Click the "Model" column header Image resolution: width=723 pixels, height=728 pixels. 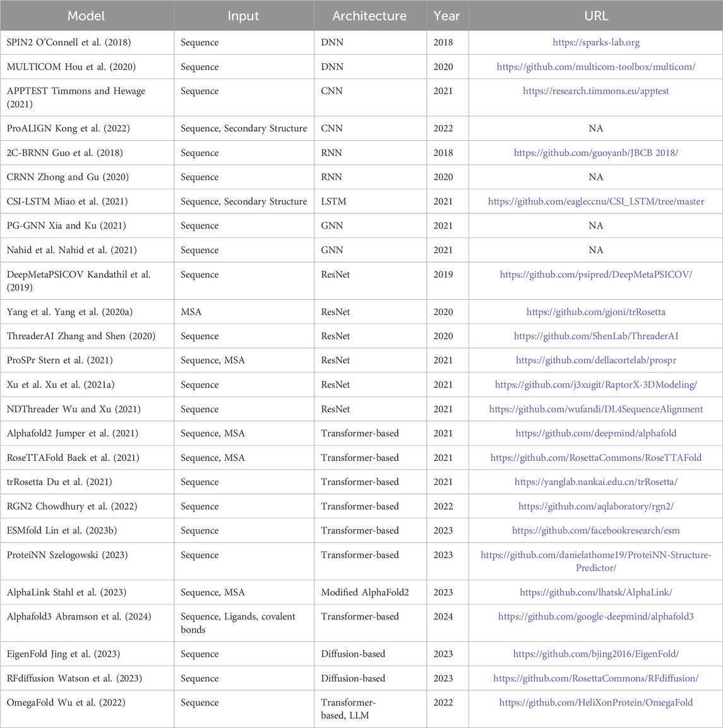coord(87,16)
